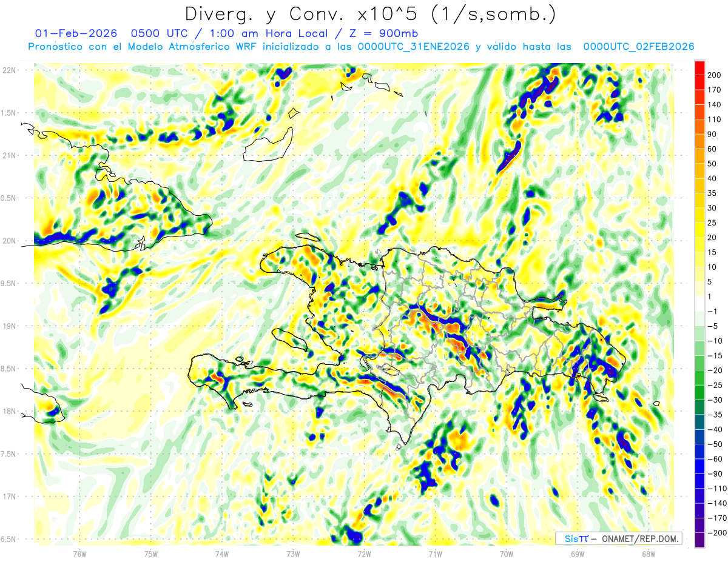Image resolution: width=728 pixels, height=562 pixels.
Task: Click the '22N' latitude label
Action: [x=10, y=70]
